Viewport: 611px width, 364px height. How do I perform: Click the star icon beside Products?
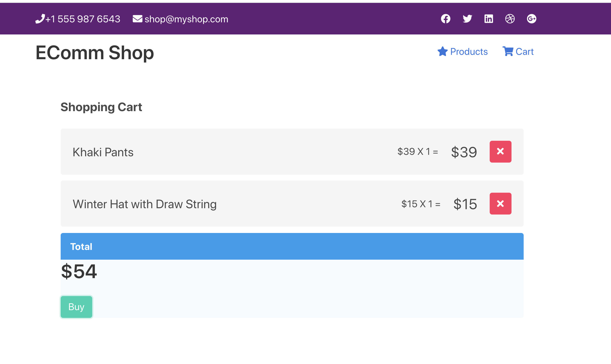443,51
